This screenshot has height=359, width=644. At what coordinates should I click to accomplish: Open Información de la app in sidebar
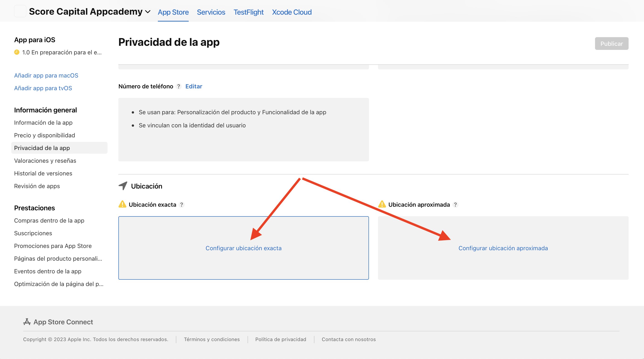[43, 123]
